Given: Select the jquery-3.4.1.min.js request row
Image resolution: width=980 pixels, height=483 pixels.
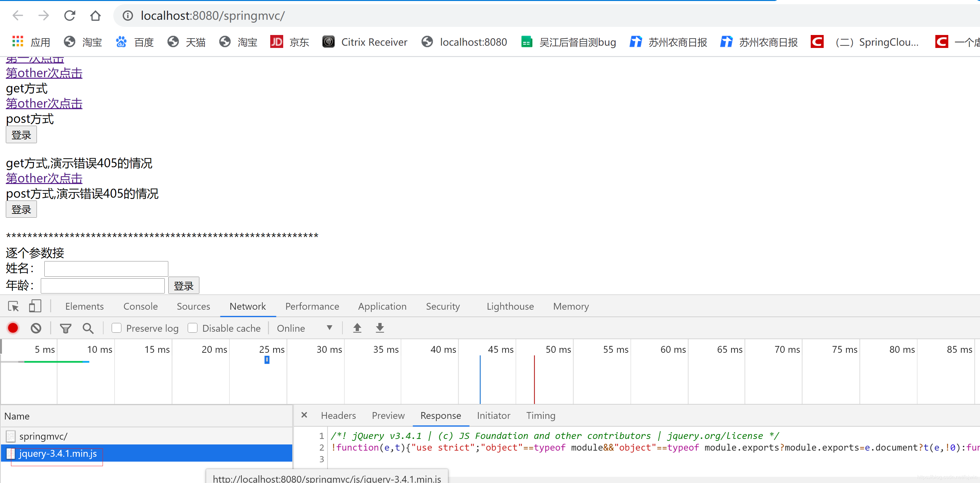Looking at the screenshot, I should coord(147,453).
